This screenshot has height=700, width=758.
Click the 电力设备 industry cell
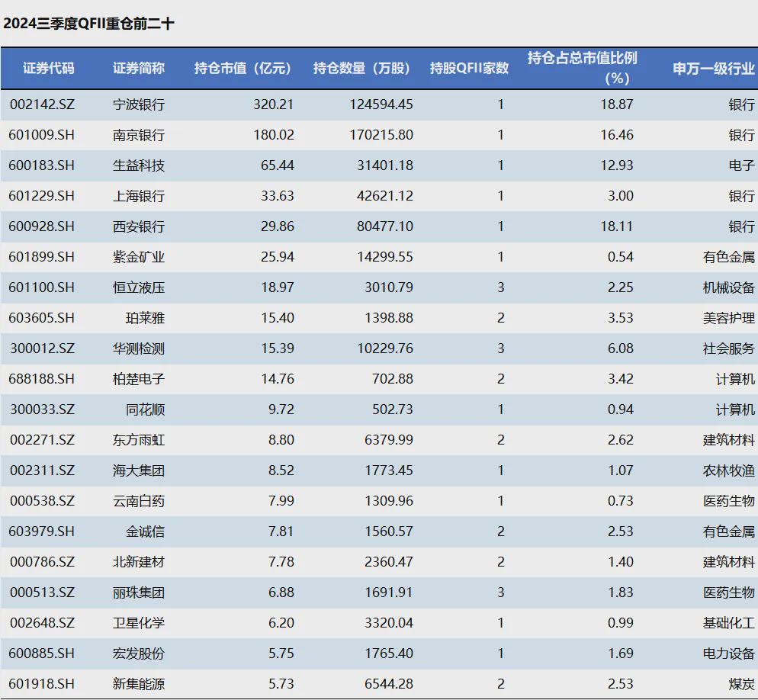728,653
